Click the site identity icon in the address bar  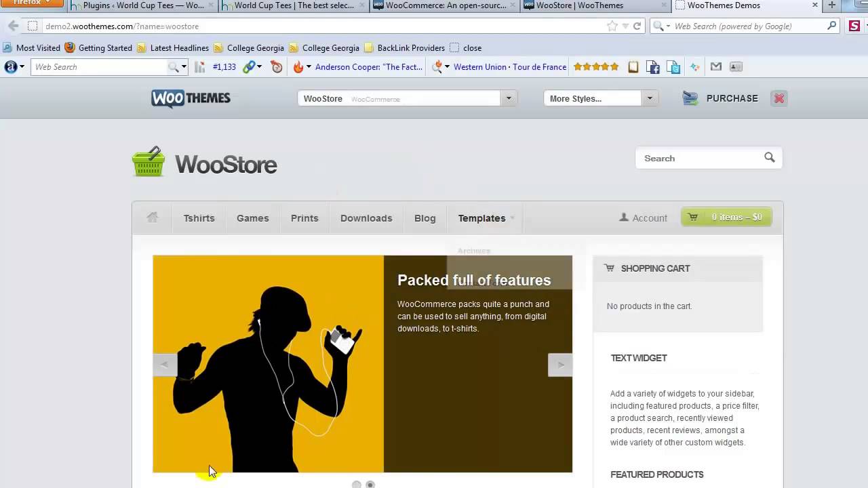pyautogui.click(x=32, y=26)
